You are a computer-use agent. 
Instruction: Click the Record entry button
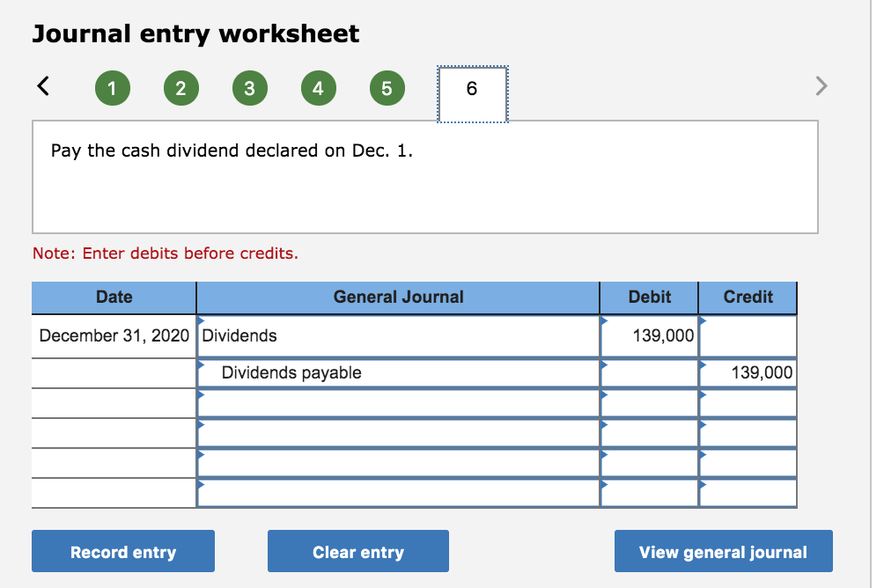tap(123, 551)
